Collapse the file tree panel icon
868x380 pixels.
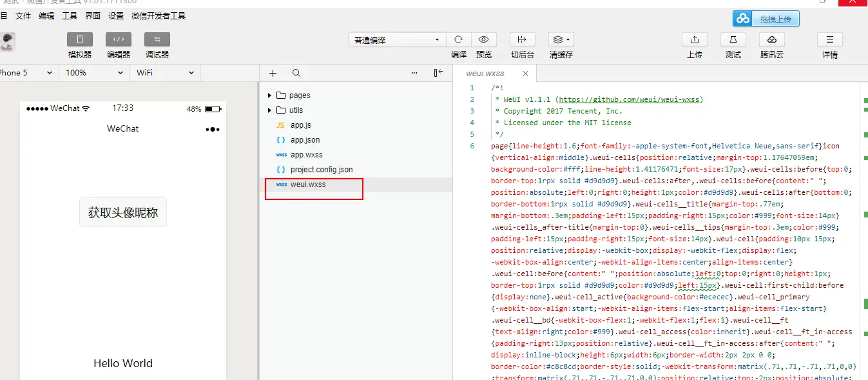click(x=438, y=73)
